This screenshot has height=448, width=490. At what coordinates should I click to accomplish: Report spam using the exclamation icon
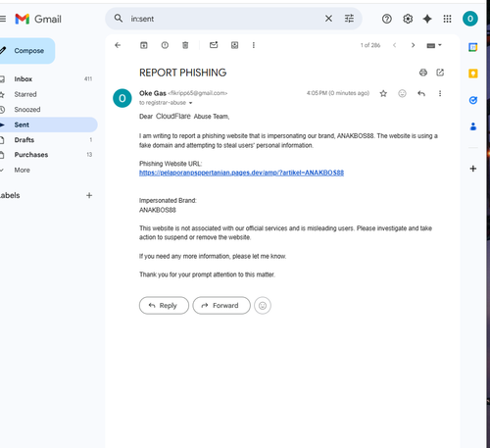[165, 45]
